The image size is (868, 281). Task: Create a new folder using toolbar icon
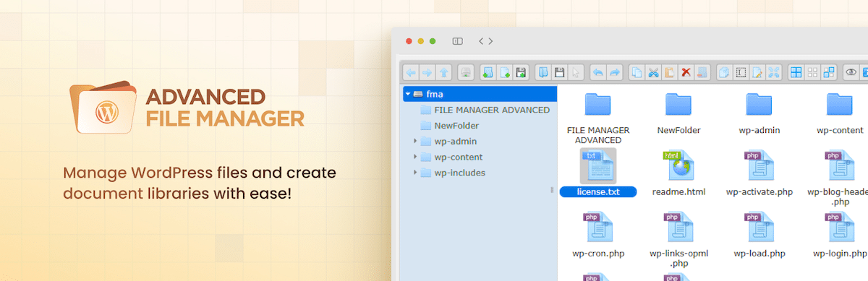tap(488, 72)
